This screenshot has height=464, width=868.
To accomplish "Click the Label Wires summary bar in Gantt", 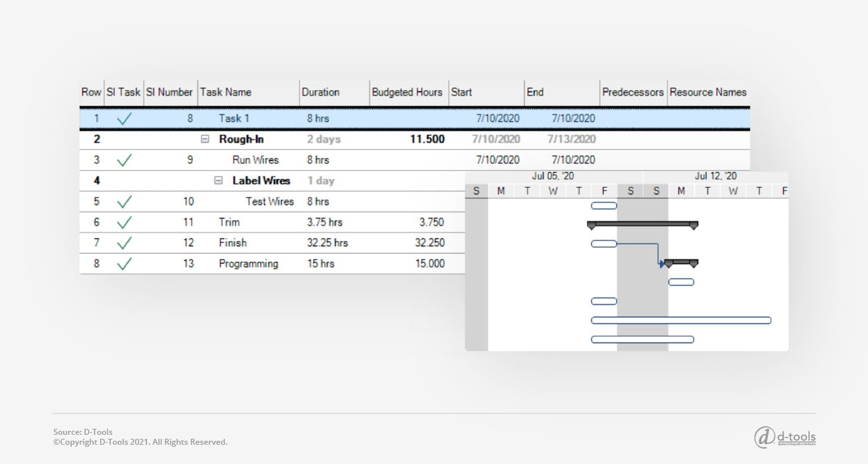I will [681, 262].
